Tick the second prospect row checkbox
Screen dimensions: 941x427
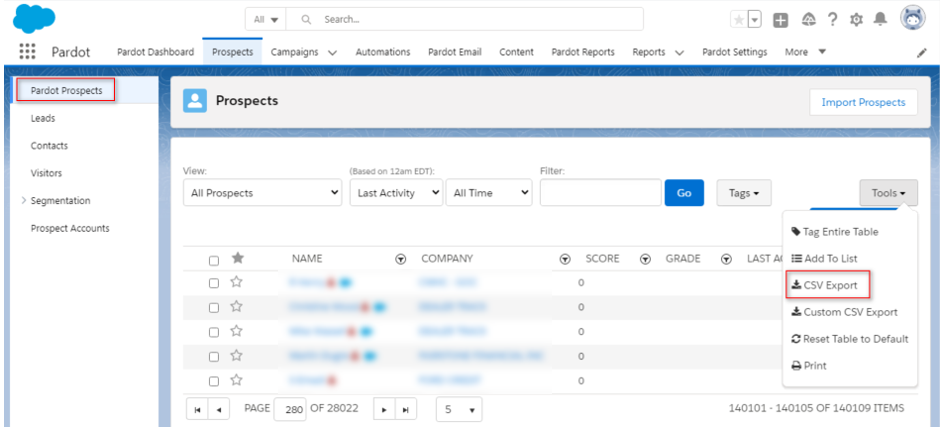click(214, 308)
